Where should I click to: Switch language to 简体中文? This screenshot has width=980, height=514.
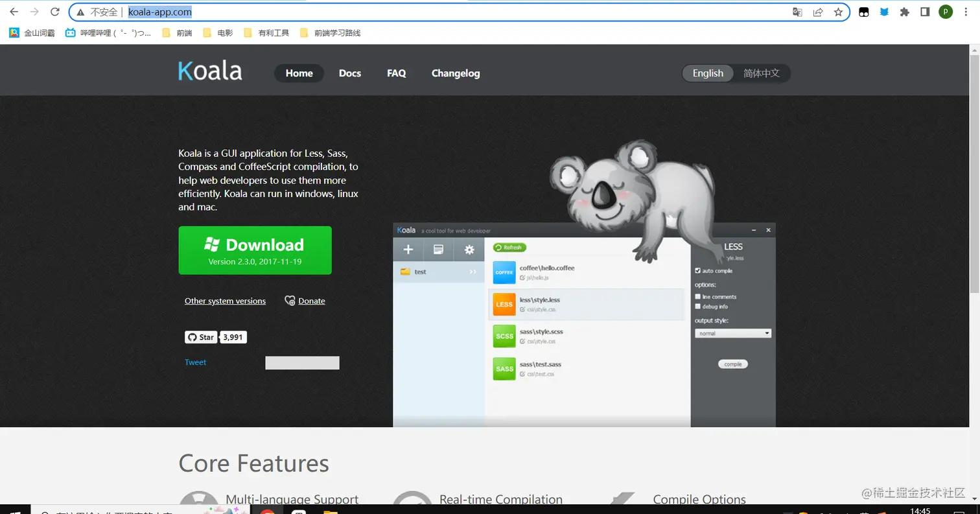(762, 73)
